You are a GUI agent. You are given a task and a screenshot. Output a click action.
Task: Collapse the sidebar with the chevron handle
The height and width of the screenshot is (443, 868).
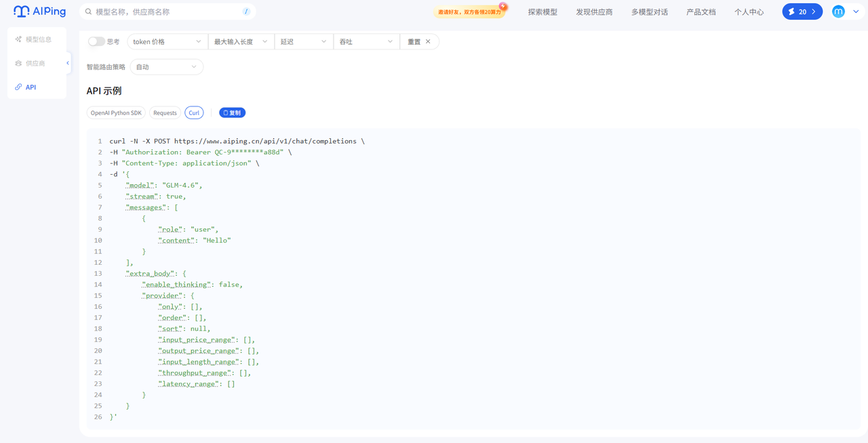[68, 63]
